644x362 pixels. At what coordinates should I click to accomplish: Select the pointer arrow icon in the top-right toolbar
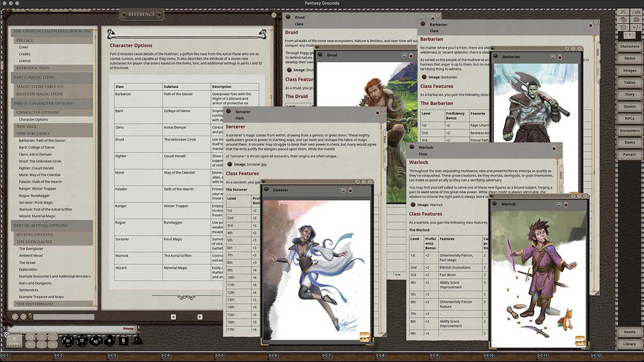pyautogui.click(x=629, y=35)
